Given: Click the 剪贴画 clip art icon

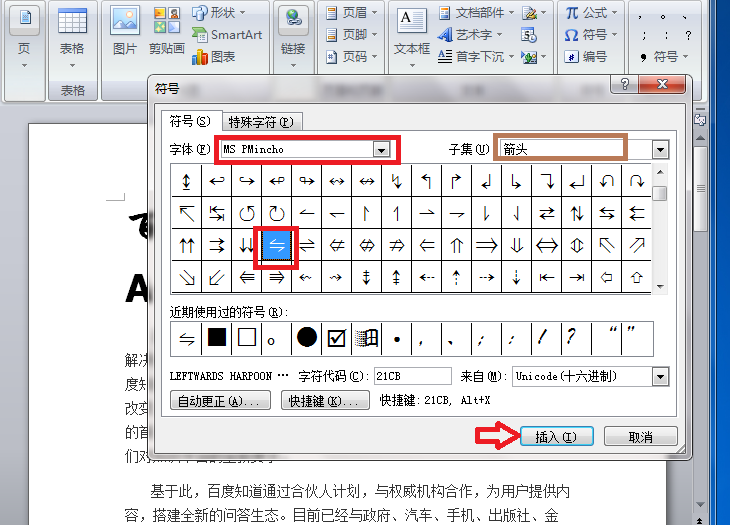Looking at the screenshot, I should pos(167,31).
